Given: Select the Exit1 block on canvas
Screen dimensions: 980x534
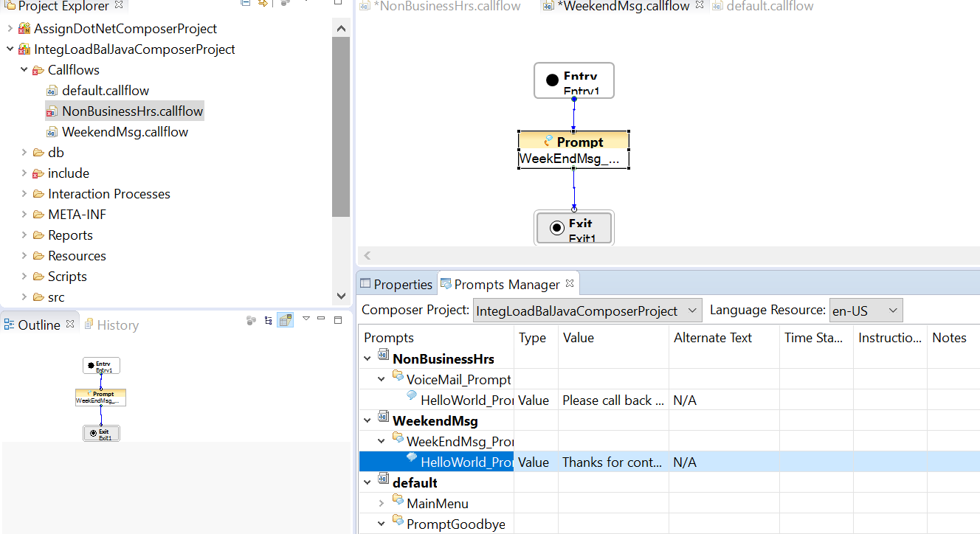Looking at the screenshot, I should [573, 228].
